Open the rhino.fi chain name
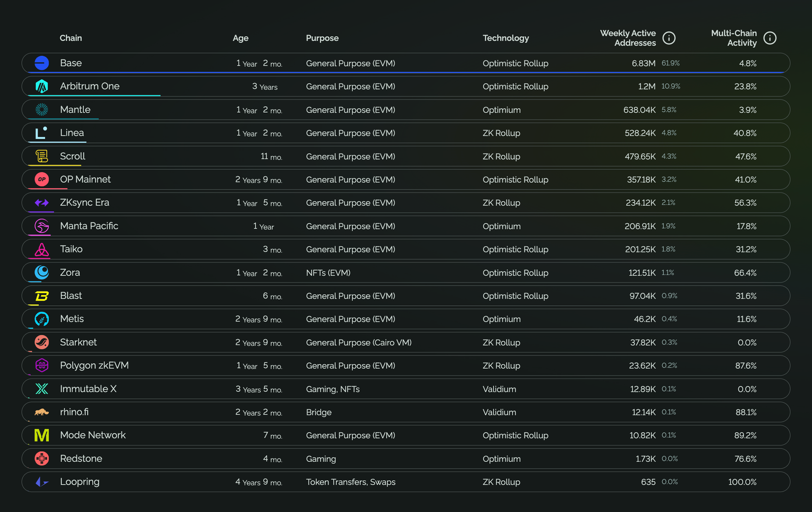812x512 pixels. pyautogui.click(x=74, y=412)
